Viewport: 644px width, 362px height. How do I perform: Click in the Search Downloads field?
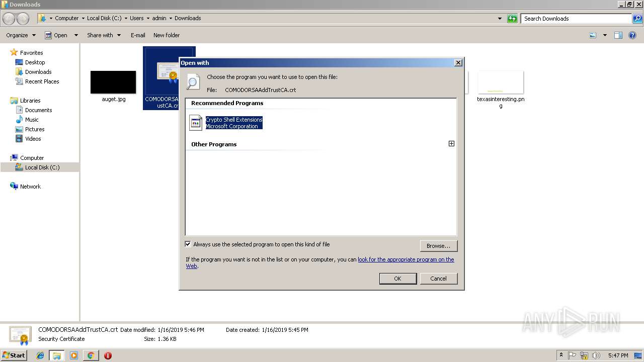577,19
